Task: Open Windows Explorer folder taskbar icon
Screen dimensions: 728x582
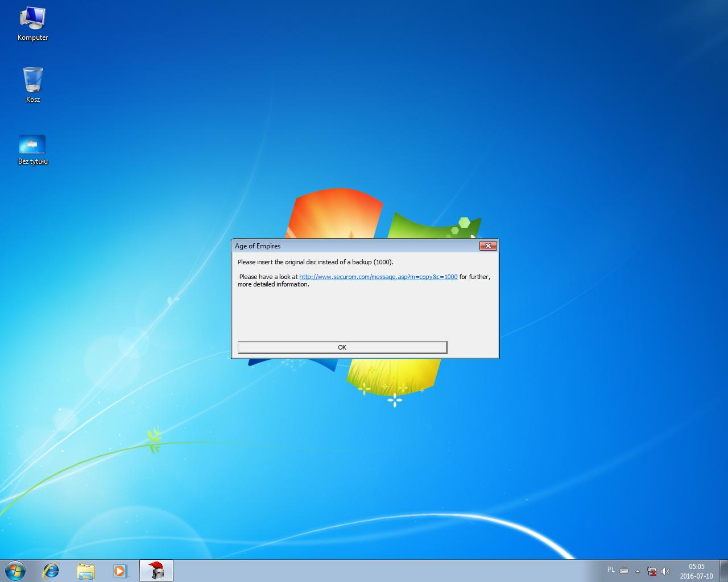Action: click(86, 571)
